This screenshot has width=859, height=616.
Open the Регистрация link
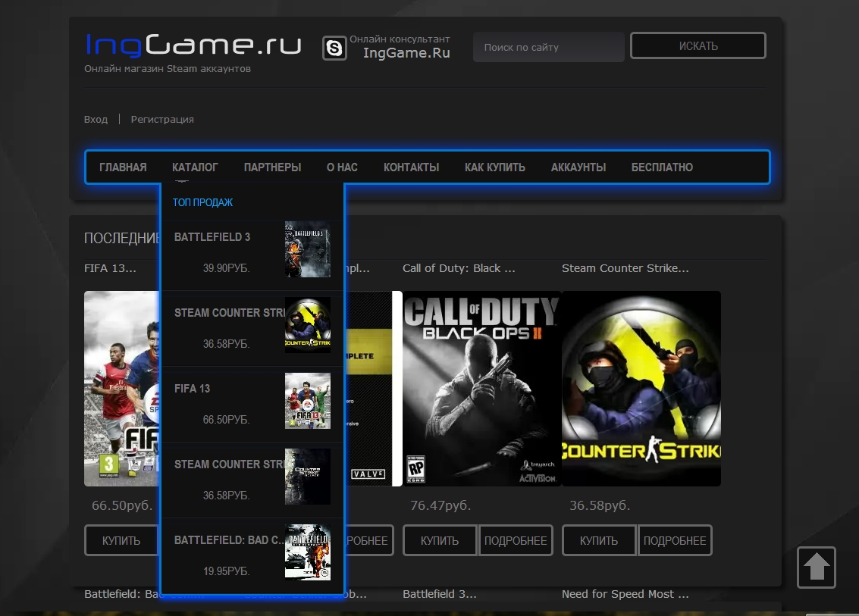162,120
